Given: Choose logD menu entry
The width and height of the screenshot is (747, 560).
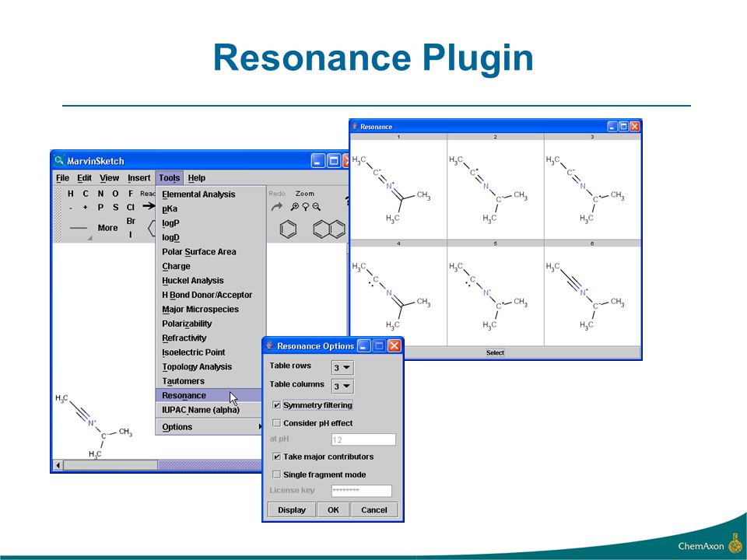Looking at the screenshot, I should click(x=211, y=237).
